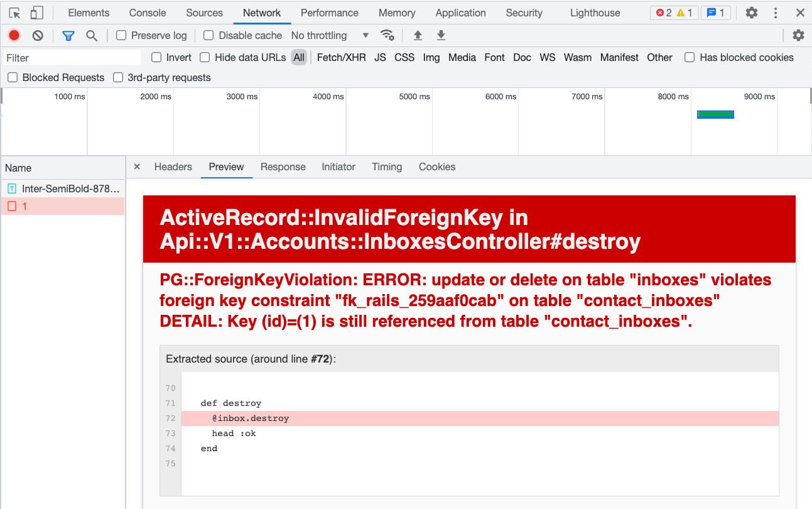This screenshot has height=509, width=812.
Task: Switch to the Response tab
Action: pyautogui.click(x=283, y=167)
